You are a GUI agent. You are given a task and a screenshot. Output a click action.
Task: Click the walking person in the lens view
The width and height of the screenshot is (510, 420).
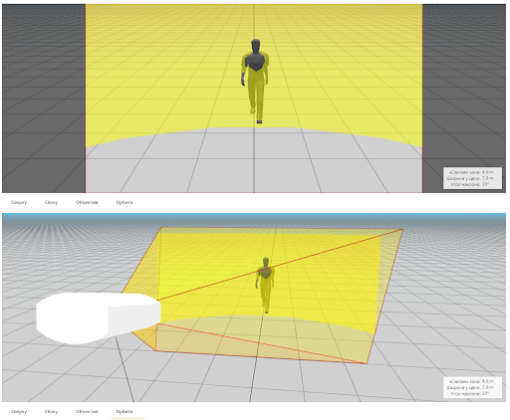point(255,82)
